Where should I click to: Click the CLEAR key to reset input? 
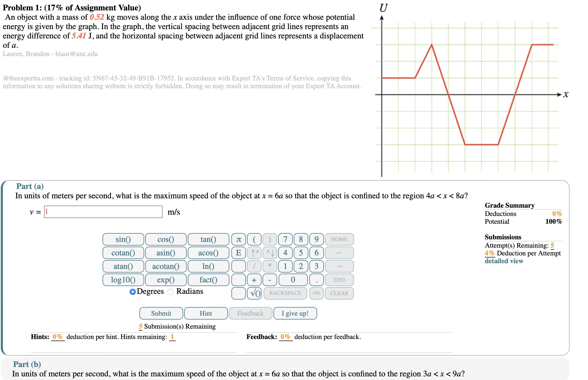(x=339, y=293)
